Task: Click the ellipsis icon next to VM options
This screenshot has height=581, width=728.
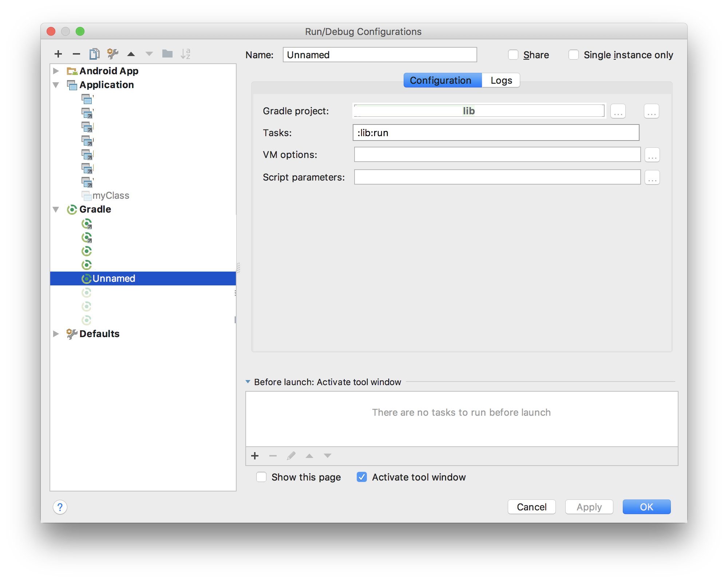Action: 652,155
